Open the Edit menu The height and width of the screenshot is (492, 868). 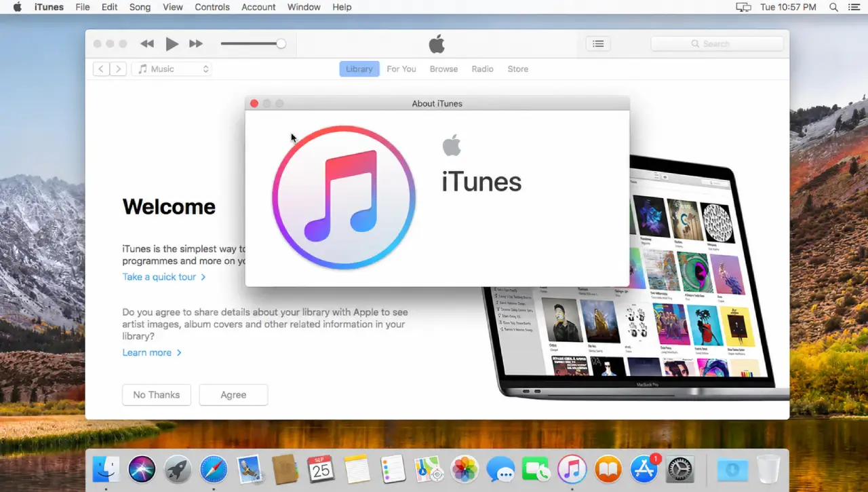point(109,7)
